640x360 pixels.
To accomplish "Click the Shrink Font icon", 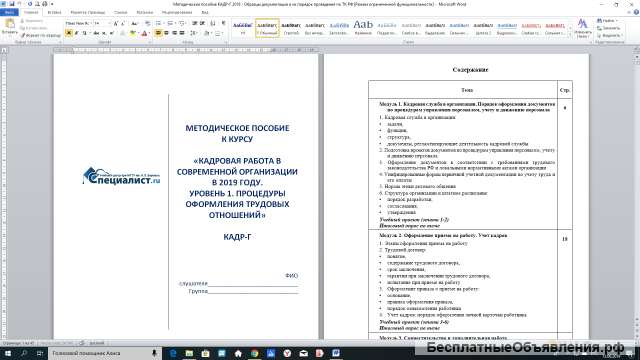I will coord(123,24).
